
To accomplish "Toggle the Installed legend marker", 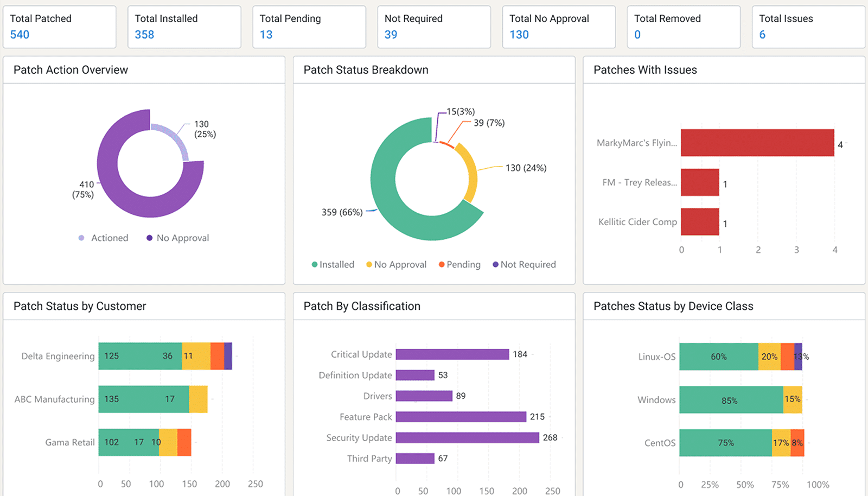I will pyautogui.click(x=314, y=264).
